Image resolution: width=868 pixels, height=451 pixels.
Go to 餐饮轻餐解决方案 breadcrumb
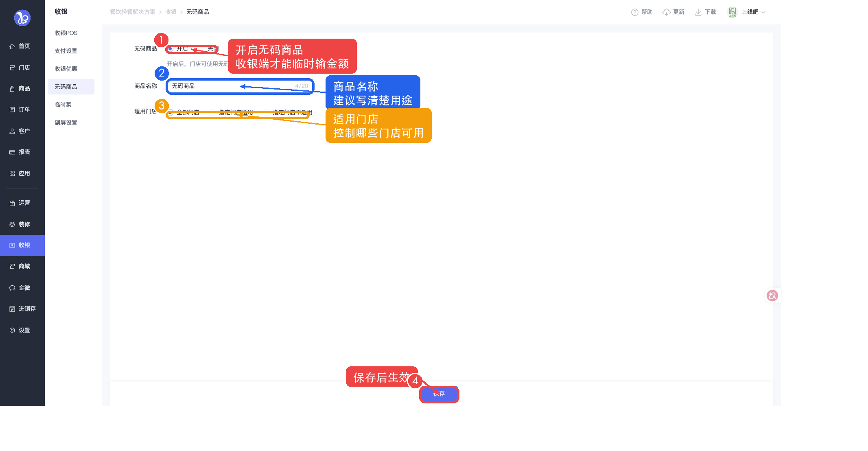pyautogui.click(x=133, y=12)
